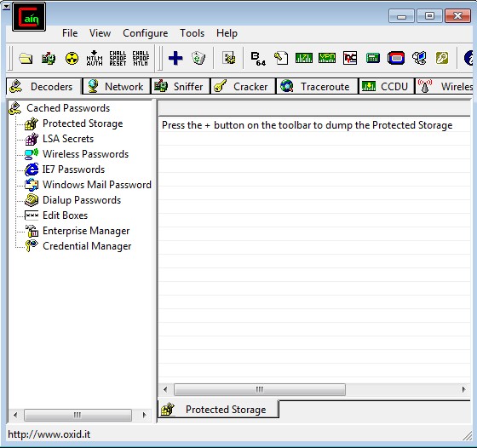Click the right arrow of list horizontal scrollbar
477x448 pixels.
point(463,389)
